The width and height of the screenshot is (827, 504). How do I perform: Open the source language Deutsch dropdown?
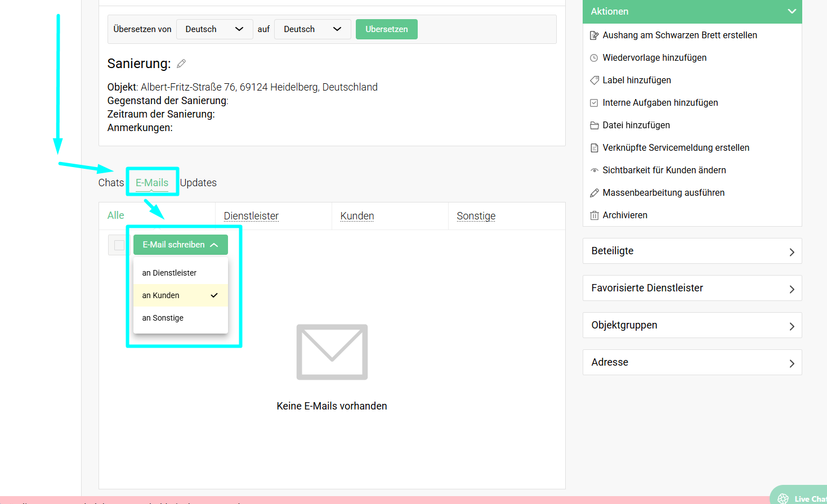click(x=214, y=29)
